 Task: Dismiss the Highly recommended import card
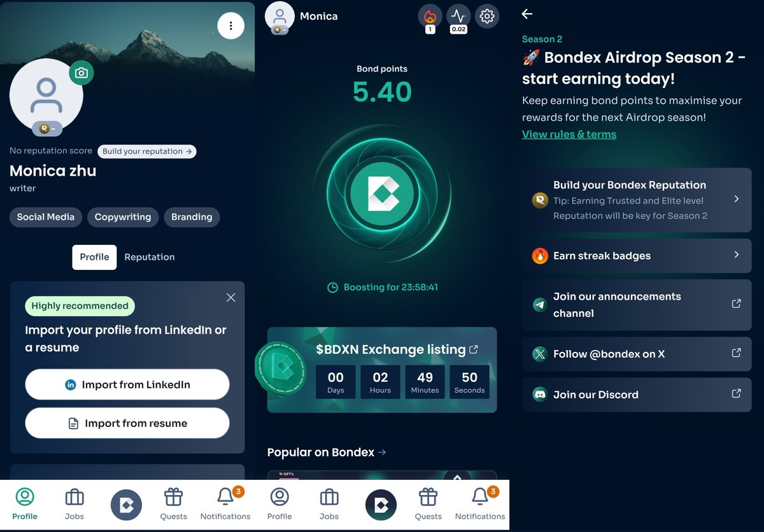pos(231,297)
